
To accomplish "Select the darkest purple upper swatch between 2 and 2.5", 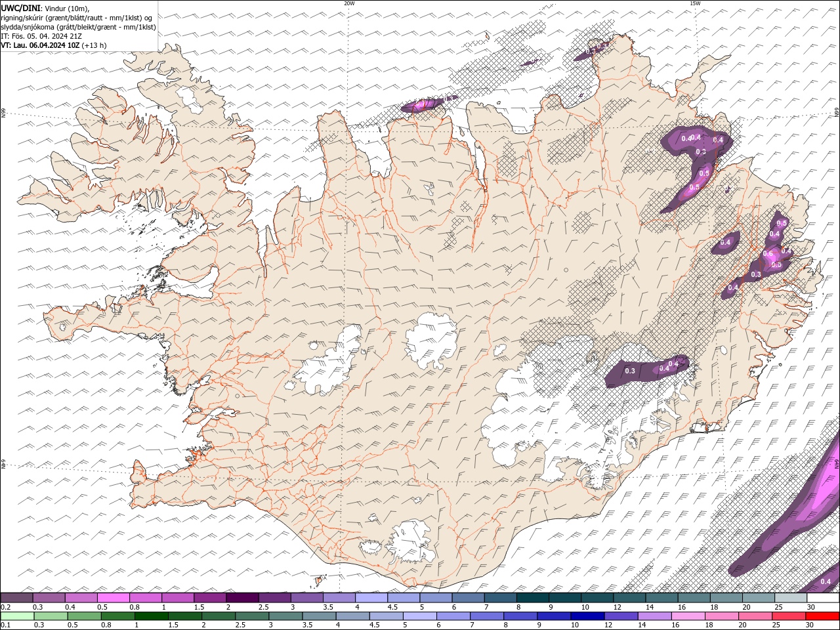I will [242, 598].
